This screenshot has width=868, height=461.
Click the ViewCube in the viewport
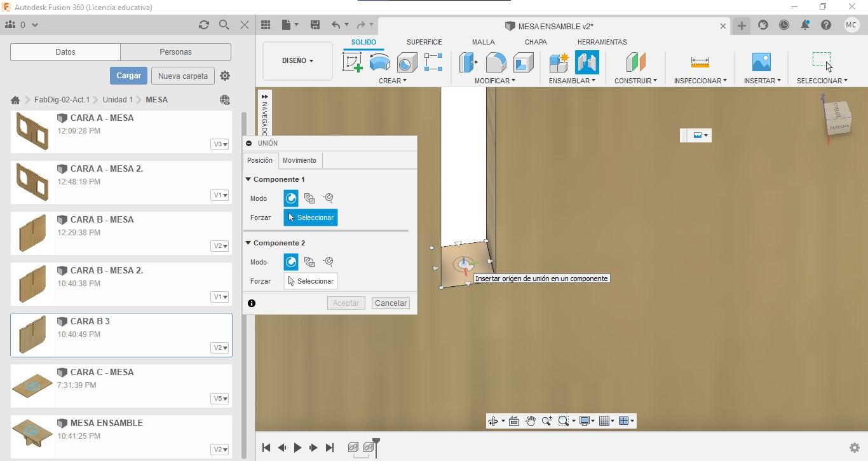tap(837, 118)
